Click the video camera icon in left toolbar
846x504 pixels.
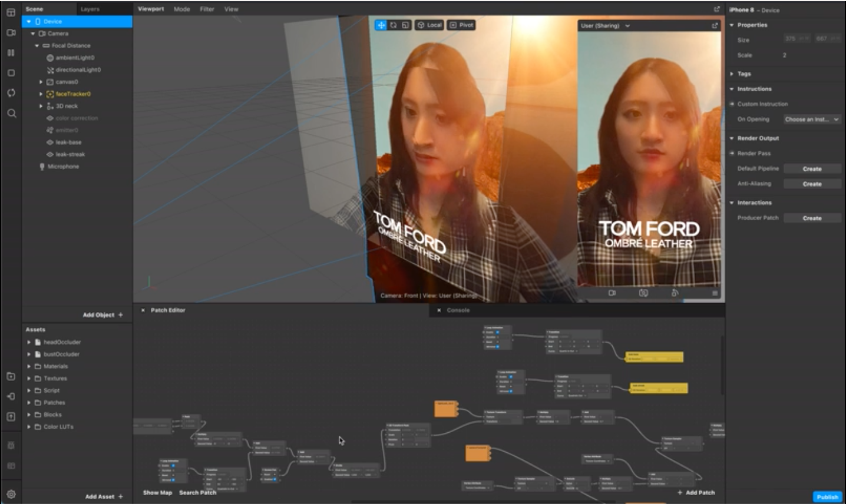pyautogui.click(x=11, y=32)
